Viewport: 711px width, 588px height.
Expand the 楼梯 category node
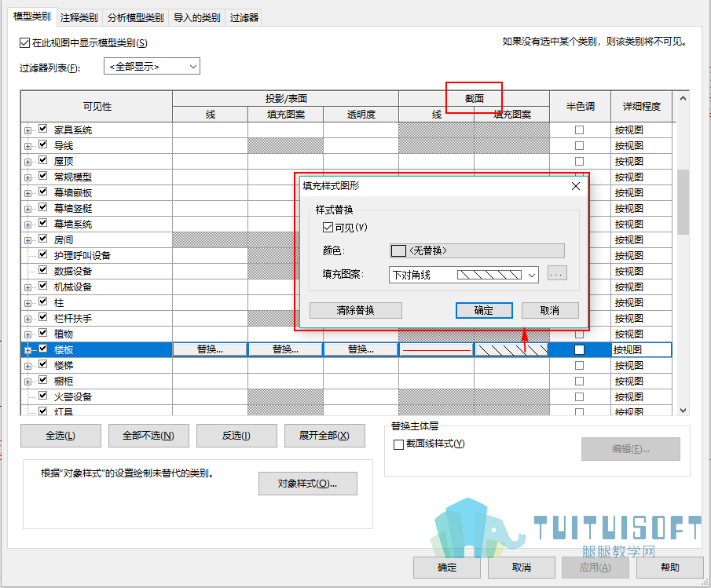pyautogui.click(x=27, y=366)
